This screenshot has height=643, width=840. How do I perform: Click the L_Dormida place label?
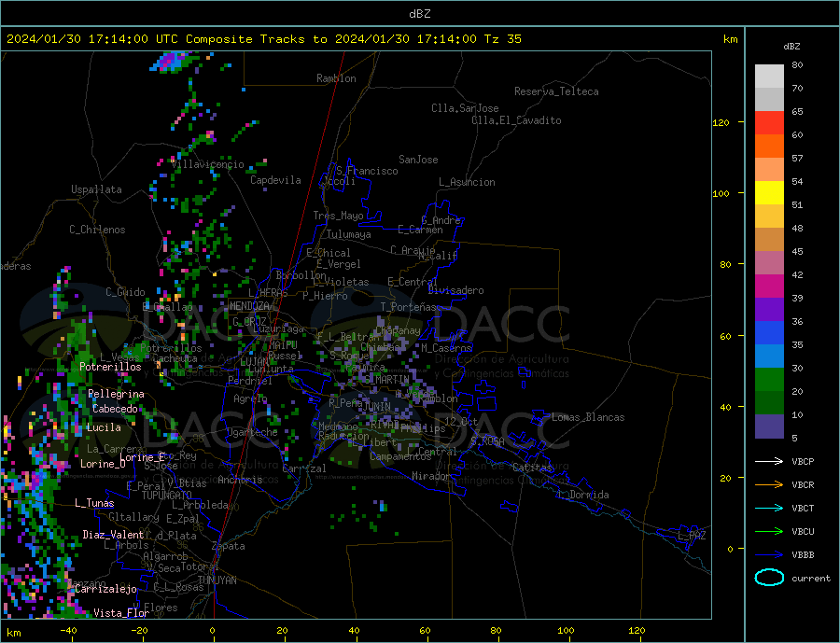pyautogui.click(x=583, y=495)
